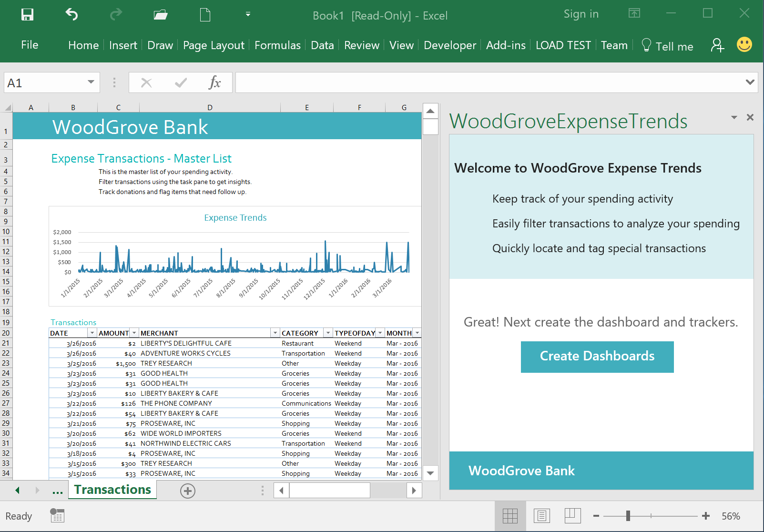Click Sign in link

tap(581, 14)
